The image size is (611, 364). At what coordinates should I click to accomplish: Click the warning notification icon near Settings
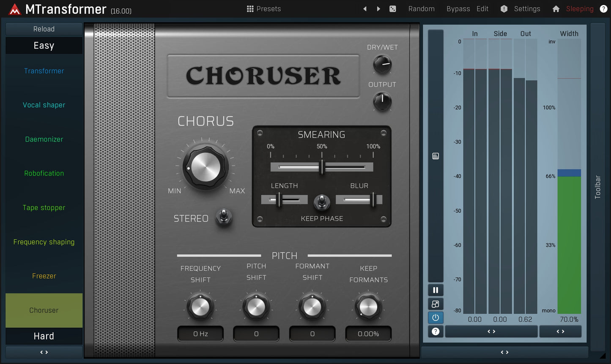[x=503, y=8]
